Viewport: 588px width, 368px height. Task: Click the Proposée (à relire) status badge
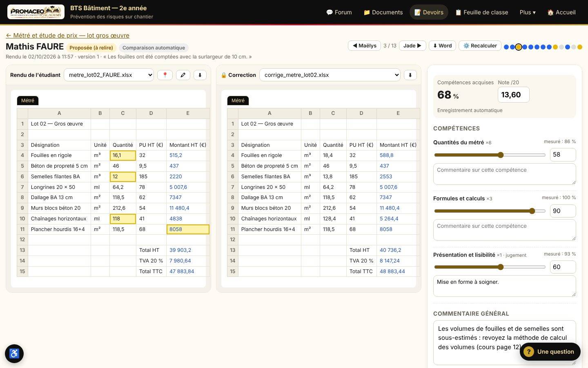91,48
